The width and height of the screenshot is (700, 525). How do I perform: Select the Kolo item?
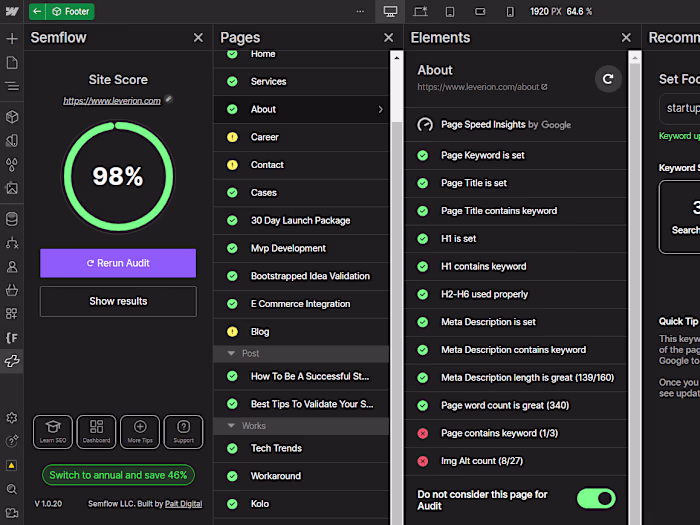pyautogui.click(x=301, y=504)
